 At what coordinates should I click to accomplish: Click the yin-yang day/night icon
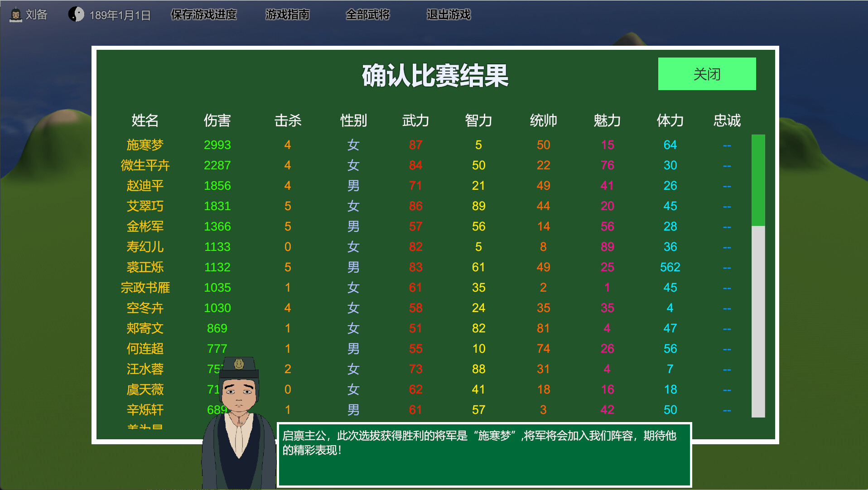(x=77, y=14)
